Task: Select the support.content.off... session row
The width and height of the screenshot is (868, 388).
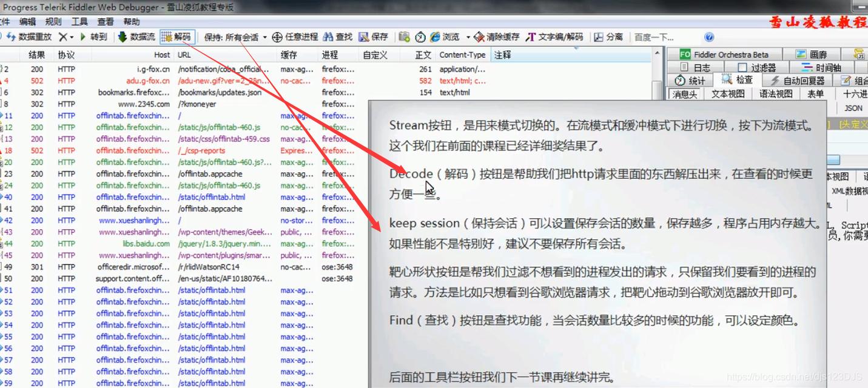Action: [x=184, y=279]
